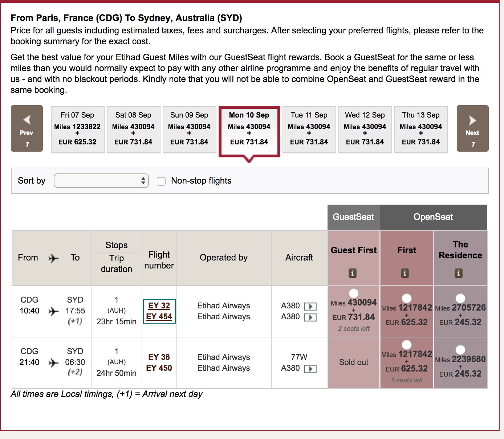Screen dimensions: 504x439
Task: Click the route heading Paris to Sydney
Action: (126, 18)
